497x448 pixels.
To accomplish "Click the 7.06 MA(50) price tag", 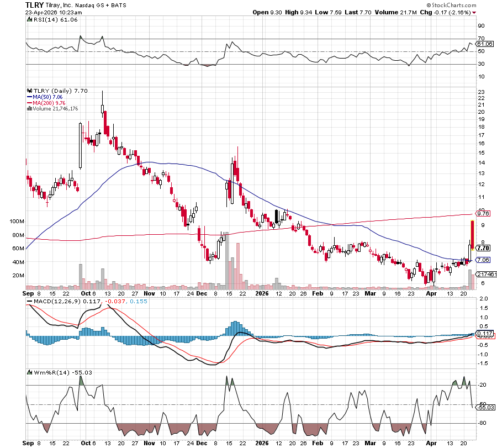I will pyautogui.click(x=483, y=260).
